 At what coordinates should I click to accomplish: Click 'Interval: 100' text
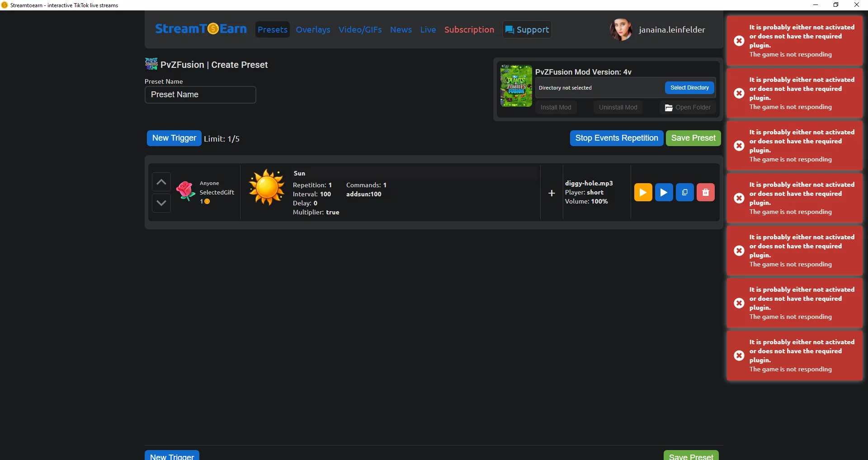311,194
